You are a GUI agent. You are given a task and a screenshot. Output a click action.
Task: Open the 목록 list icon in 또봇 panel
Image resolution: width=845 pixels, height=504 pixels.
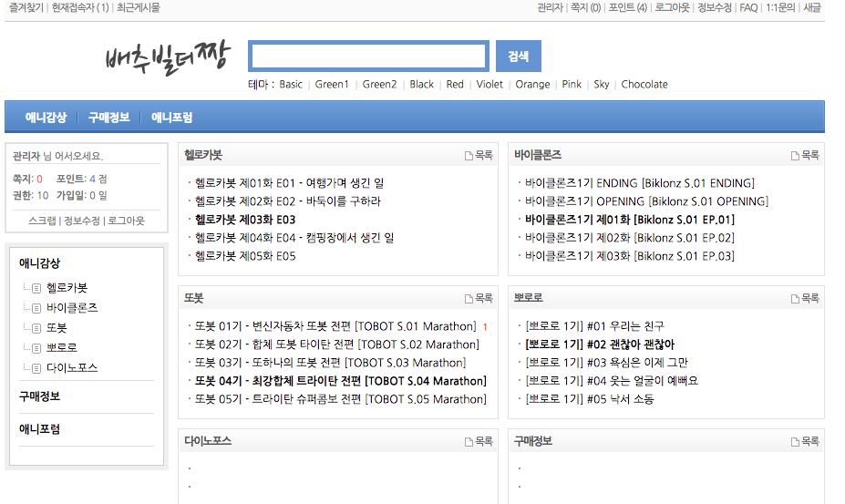click(x=469, y=299)
